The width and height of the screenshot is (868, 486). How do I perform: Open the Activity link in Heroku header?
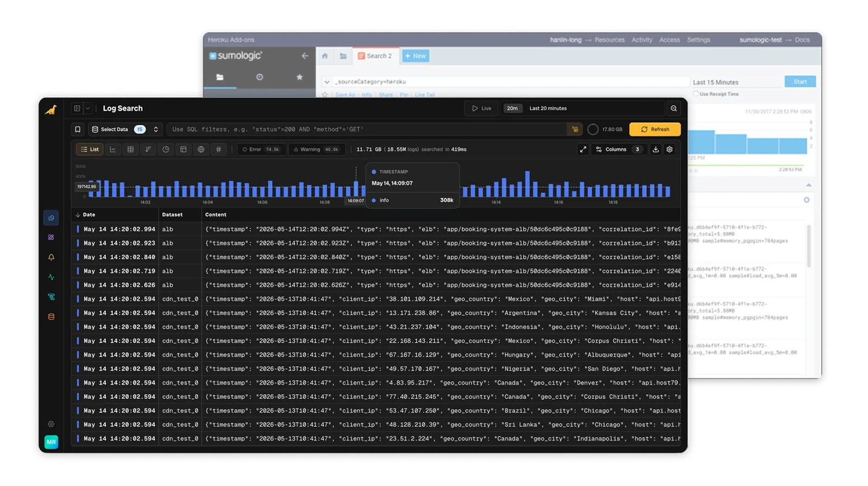[642, 40]
